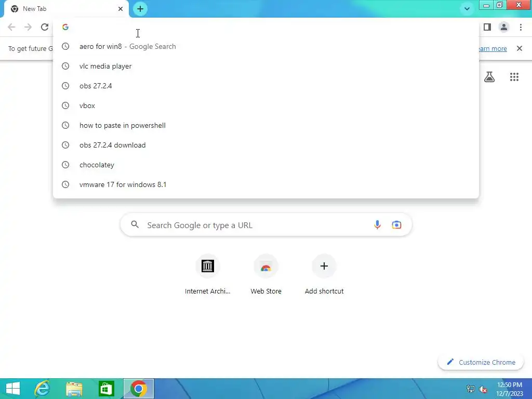532x399 pixels.
Task: Close the New Tab tab
Action: [121, 9]
